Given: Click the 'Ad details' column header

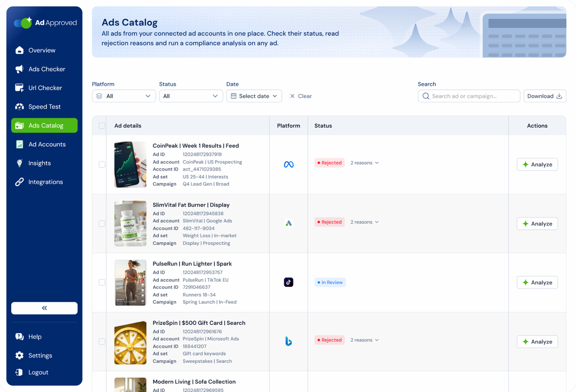Looking at the screenshot, I should [x=128, y=126].
